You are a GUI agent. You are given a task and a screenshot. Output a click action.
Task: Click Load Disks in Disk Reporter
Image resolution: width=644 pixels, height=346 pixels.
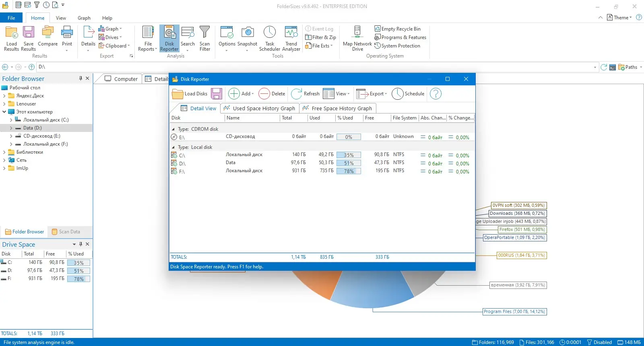coord(190,94)
